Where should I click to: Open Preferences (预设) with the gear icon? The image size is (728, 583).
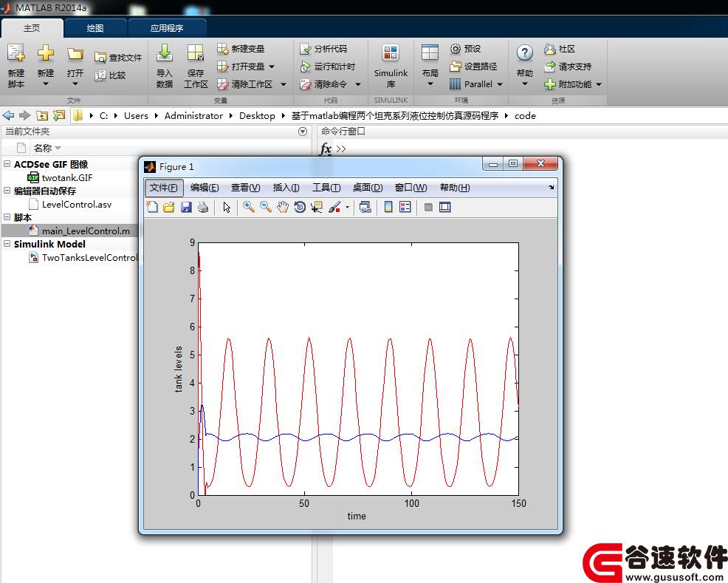[x=465, y=48]
